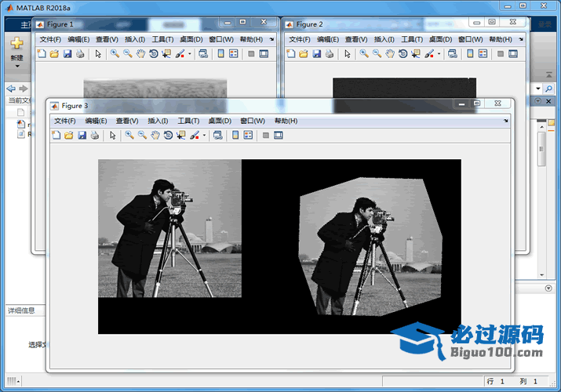
Task: Open 文件(F) menu in Figure 1
Action: point(50,39)
